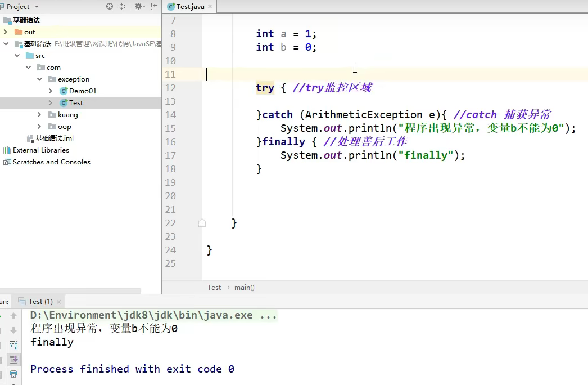The width and height of the screenshot is (588, 385).
Task: Click the Scroll from Source crosshair icon
Action: coord(110,6)
